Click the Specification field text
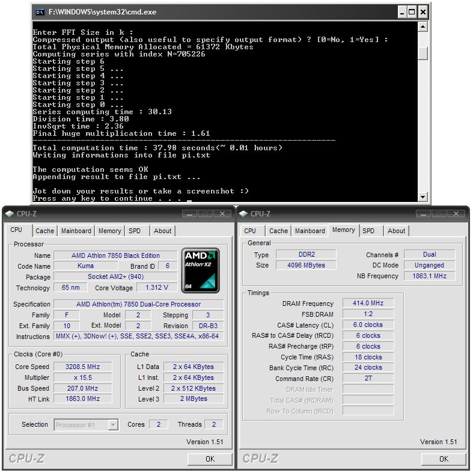This screenshot has height=476, width=476. [138, 304]
